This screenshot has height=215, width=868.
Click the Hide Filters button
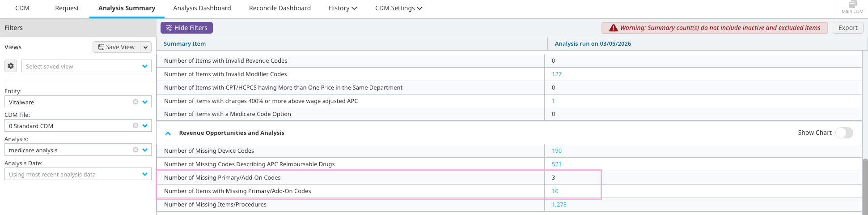coord(186,28)
